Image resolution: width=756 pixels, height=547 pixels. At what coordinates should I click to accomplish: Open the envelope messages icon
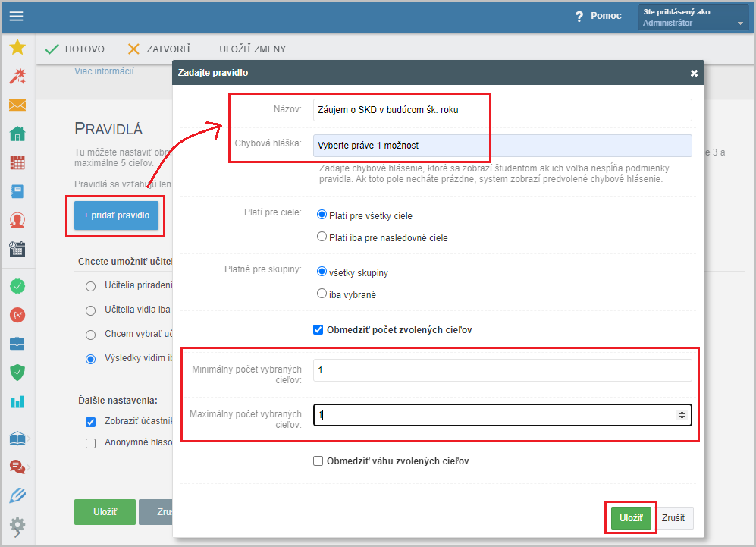click(x=17, y=105)
